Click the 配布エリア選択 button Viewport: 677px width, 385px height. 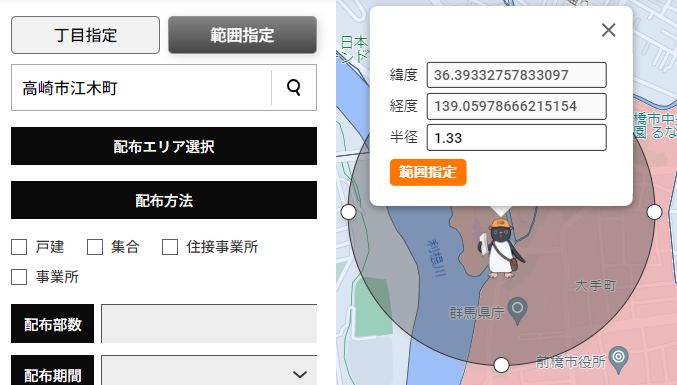coord(164,146)
